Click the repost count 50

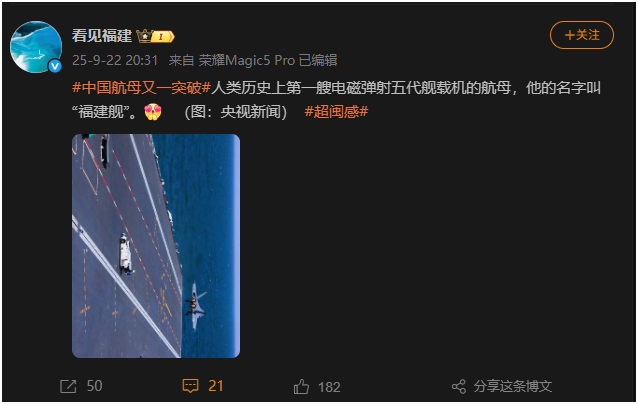[x=94, y=386]
